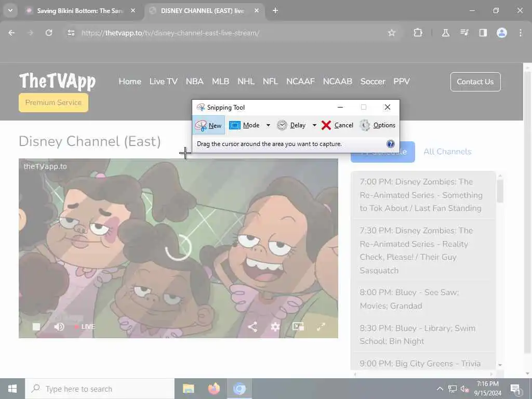The height and width of the screenshot is (399, 532).
Task: Close the Saving Bikini Bottom tab
Action: coord(133,10)
